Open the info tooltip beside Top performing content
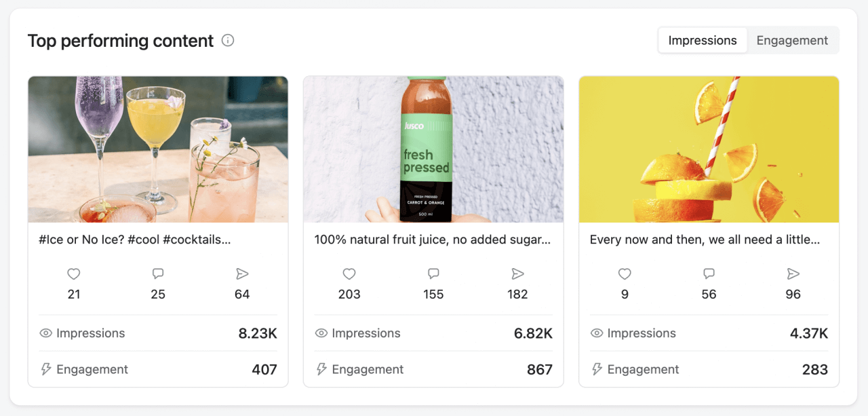 coord(227,41)
